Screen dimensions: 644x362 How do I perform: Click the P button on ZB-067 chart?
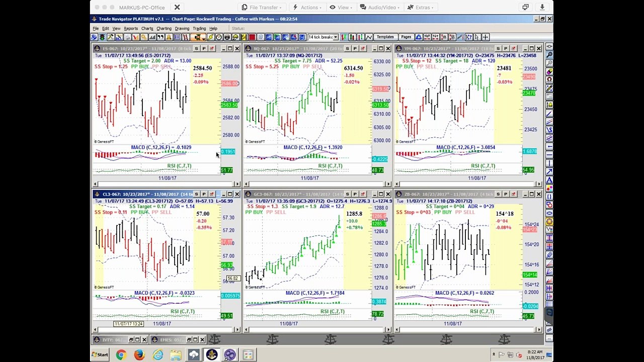506,194
